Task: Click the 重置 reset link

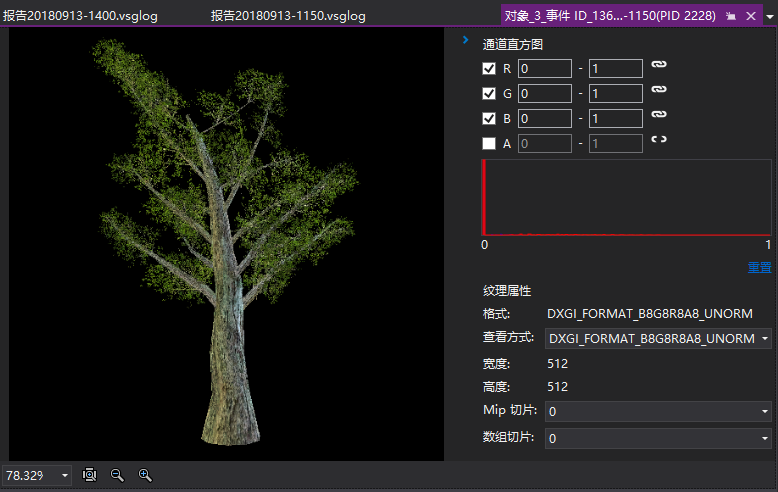Action: (x=759, y=267)
